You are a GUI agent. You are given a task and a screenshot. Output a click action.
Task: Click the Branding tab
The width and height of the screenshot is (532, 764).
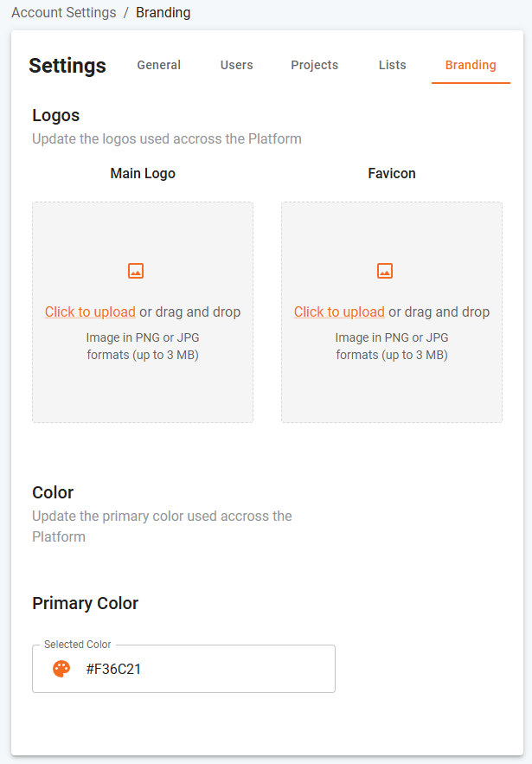471,65
